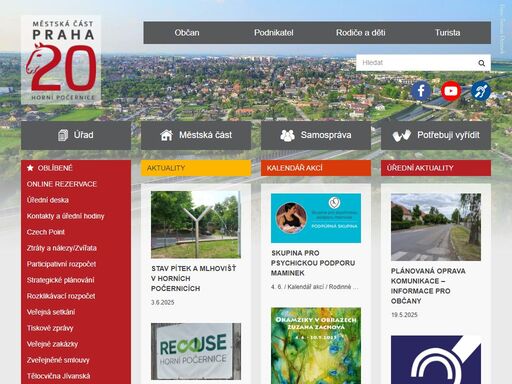Click the house icon on Městská část
512x384 pixels.
(x=166, y=135)
